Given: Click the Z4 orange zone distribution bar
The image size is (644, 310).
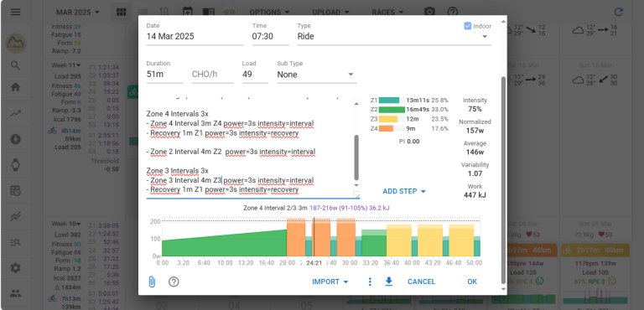Looking at the screenshot, I should point(392,128).
